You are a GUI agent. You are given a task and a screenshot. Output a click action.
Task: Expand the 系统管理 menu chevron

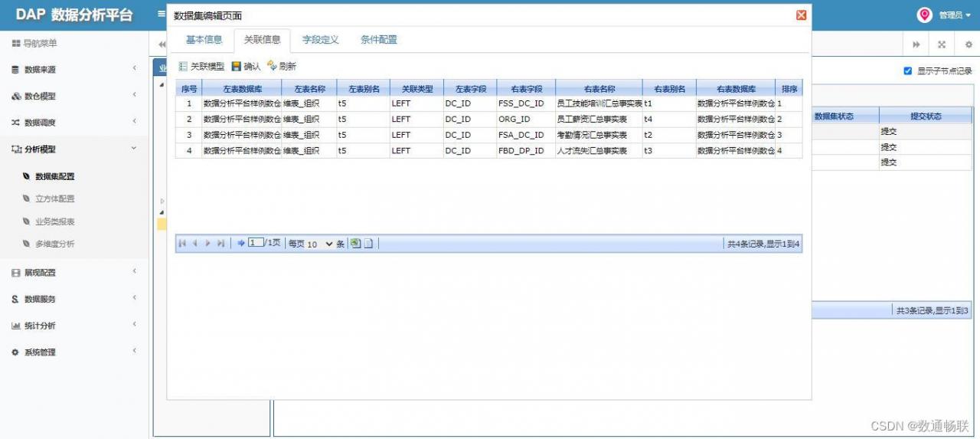pos(134,351)
